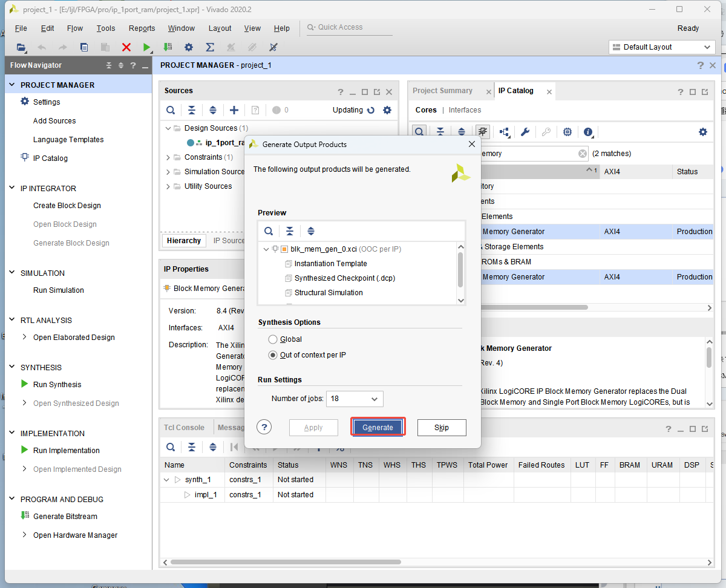Image resolution: width=726 pixels, height=588 pixels.
Task: Click group-by hierarchy icon in IP Catalog
Action: tap(504, 132)
